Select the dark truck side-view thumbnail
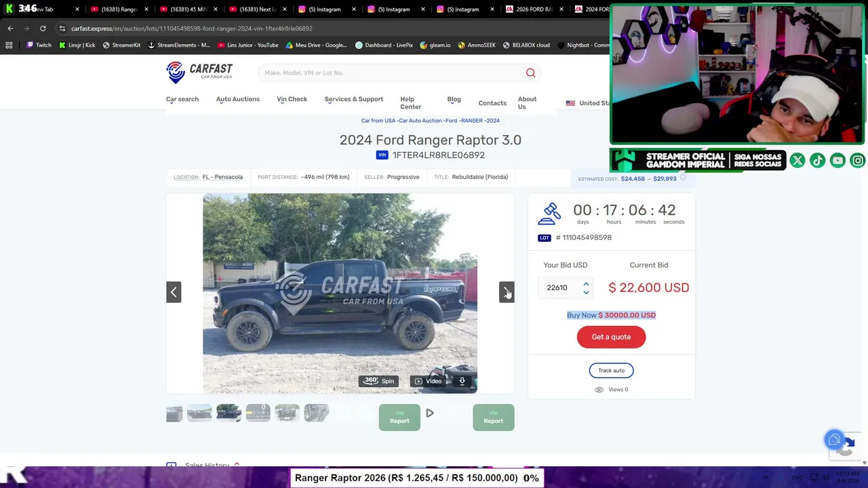The height and width of the screenshot is (488, 868). tap(229, 413)
